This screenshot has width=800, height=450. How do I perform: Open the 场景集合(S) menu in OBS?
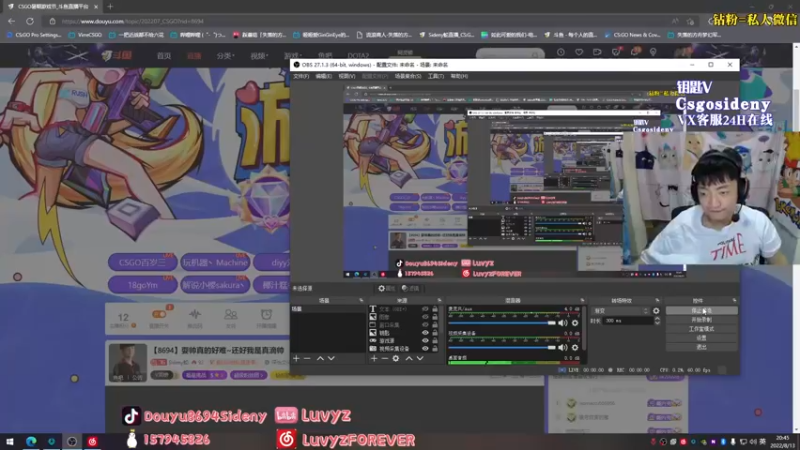408,76
